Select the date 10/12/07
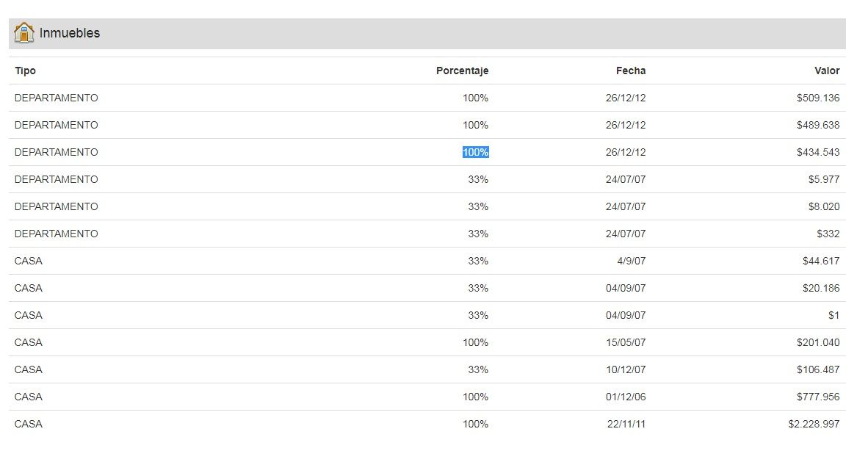 pyautogui.click(x=626, y=369)
